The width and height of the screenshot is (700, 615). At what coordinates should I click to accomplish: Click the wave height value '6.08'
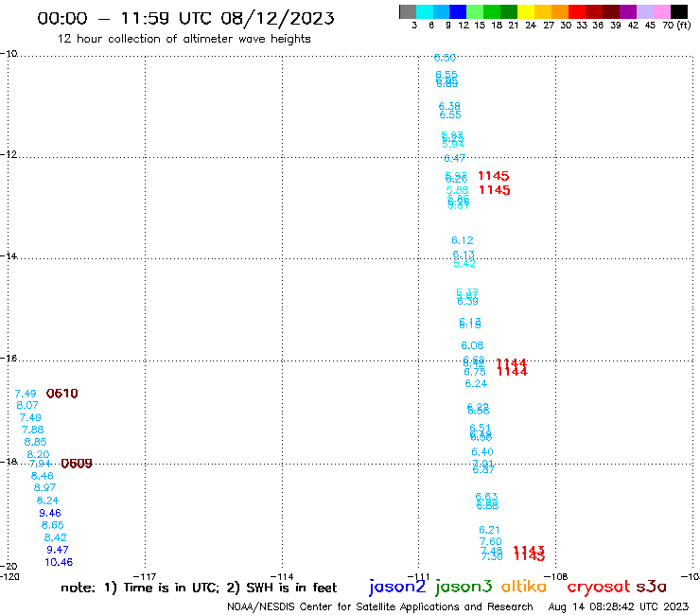tap(472, 345)
